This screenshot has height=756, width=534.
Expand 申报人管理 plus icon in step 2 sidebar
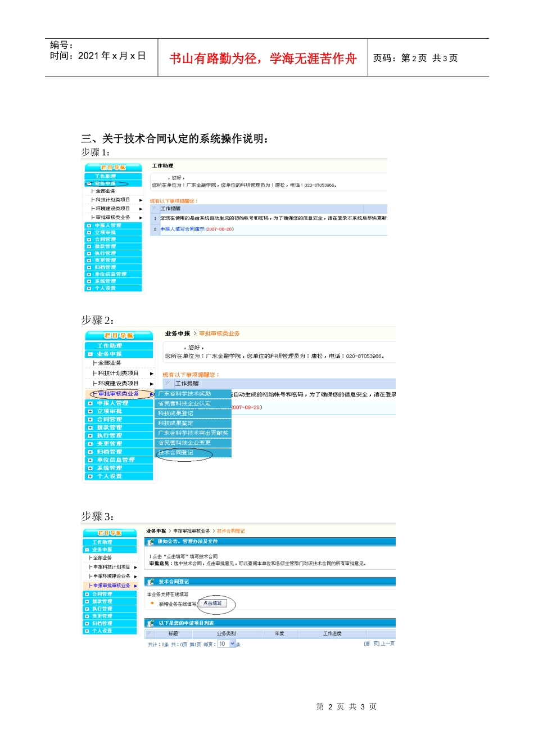(x=90, y=403)
